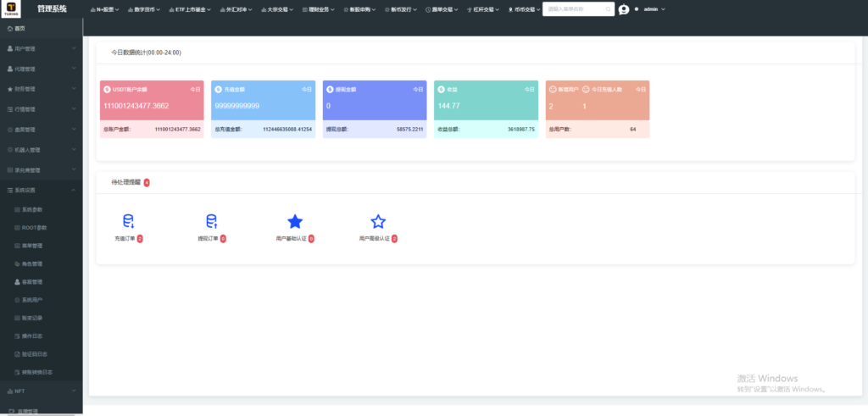The width and height of the screenshot is (868, 416).
Task: Click the 财务管理 star icon in sidebar
Action: point(10,89)
